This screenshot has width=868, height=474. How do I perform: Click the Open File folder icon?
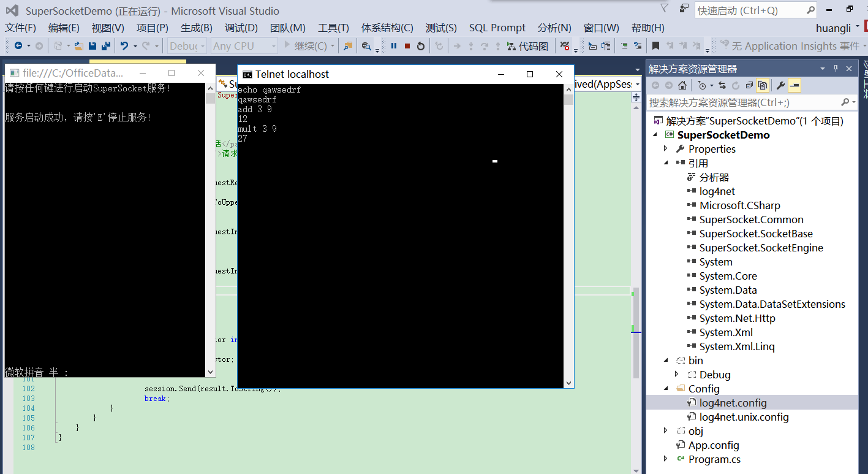click(x=79, y=46)
